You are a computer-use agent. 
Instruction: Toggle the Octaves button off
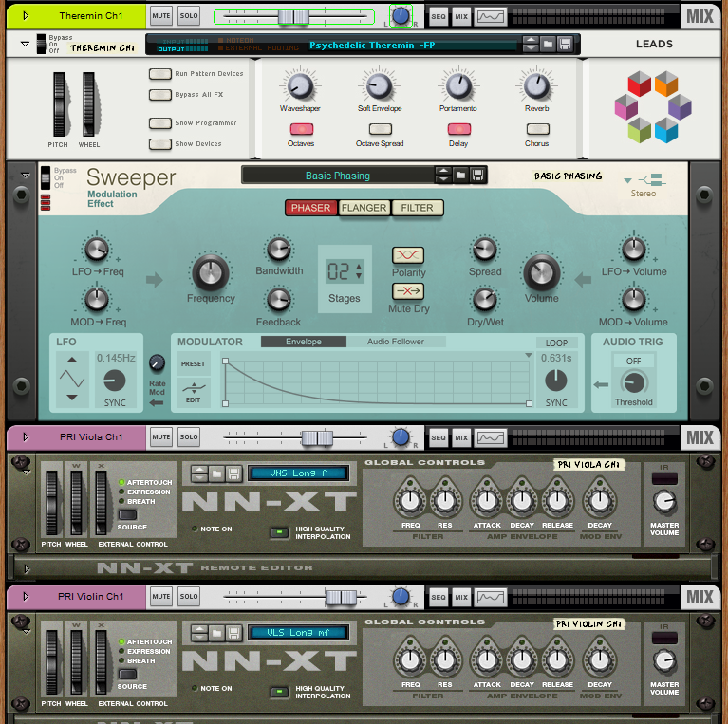pos(301,129)
